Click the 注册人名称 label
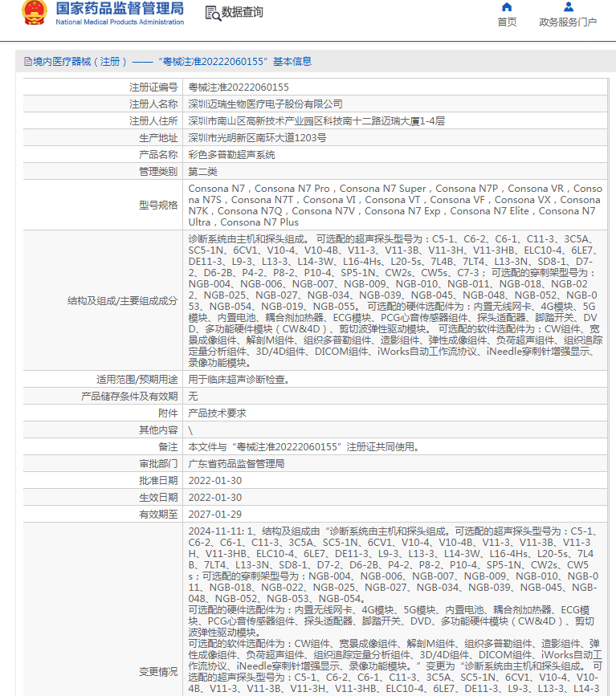 [x=153, y=104]
